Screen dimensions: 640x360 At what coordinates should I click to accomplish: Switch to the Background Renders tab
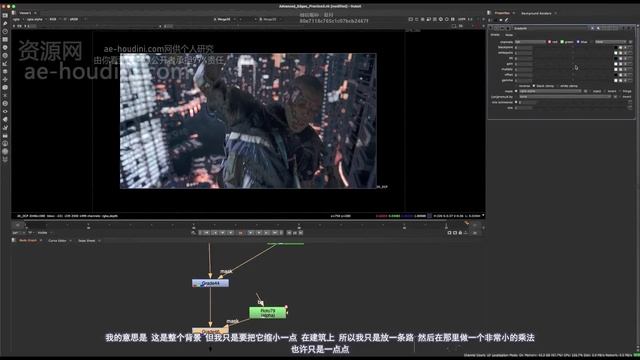536,13
